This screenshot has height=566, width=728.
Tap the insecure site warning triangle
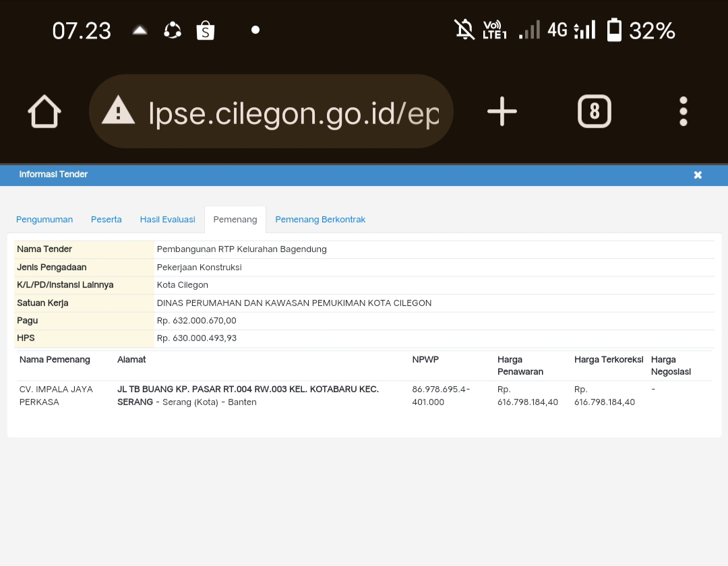pyautogui.click(x=119, y=111)
